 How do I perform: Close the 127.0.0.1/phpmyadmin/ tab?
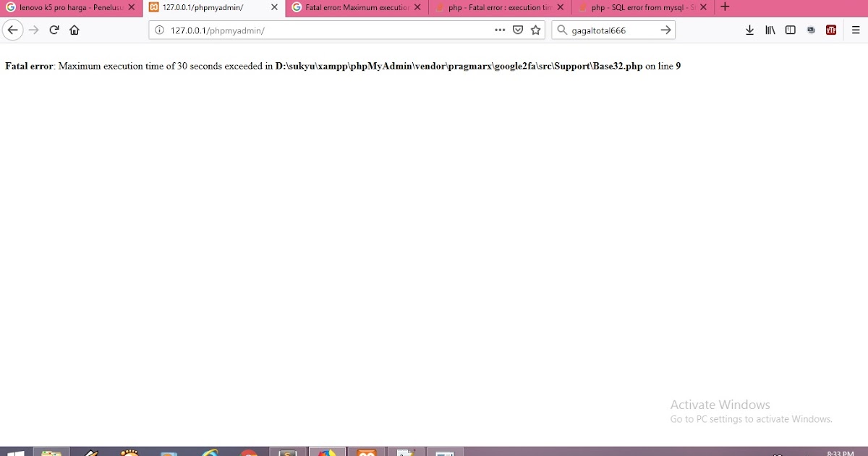[x=274, y=7]
